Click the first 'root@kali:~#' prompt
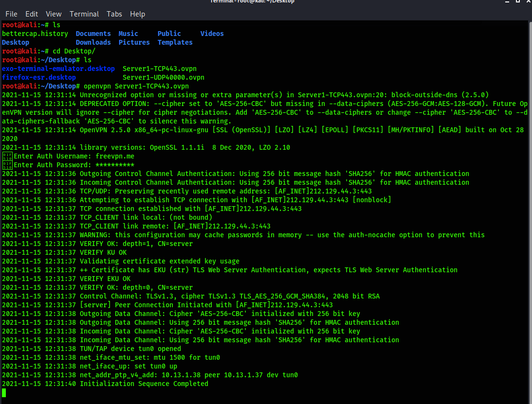Viewport: 532px width, 404px height. click(25, 25)
